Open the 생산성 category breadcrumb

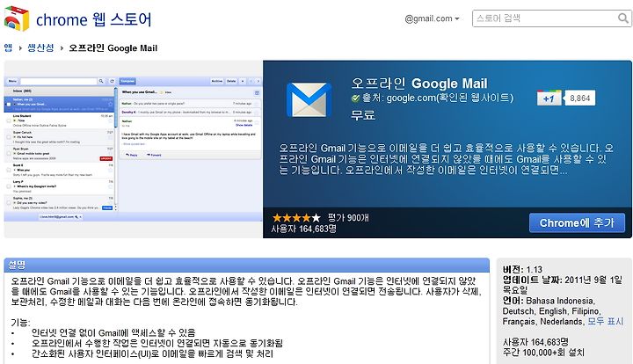click(40, 48)
